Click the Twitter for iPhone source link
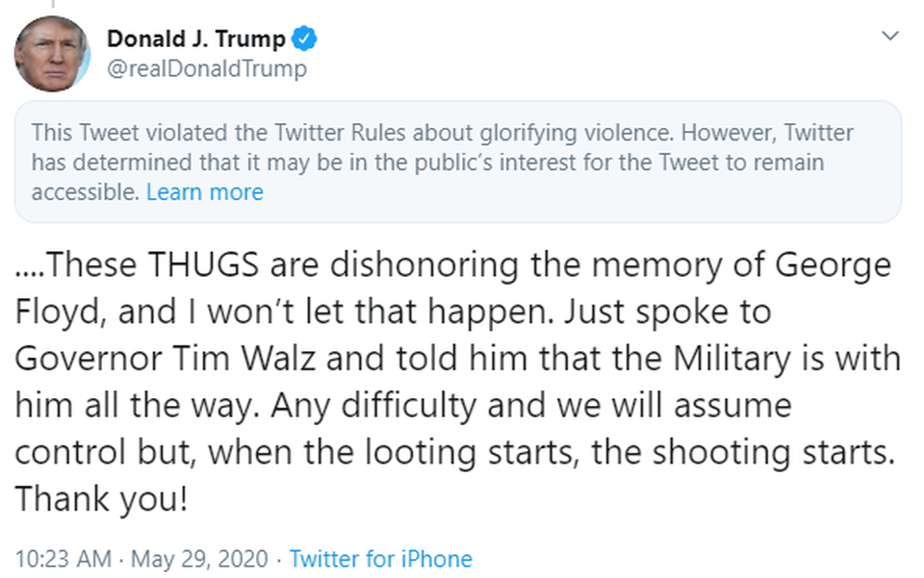The image size is (924, 578). tap(380, 559)
